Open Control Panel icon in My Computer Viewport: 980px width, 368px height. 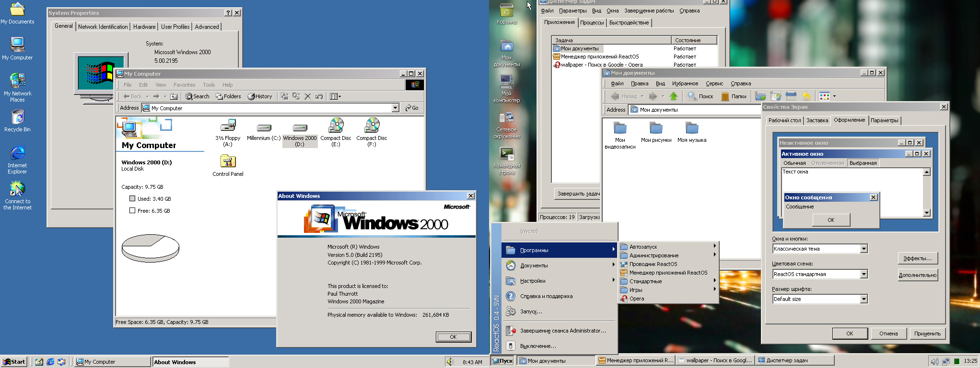[228, 166]
